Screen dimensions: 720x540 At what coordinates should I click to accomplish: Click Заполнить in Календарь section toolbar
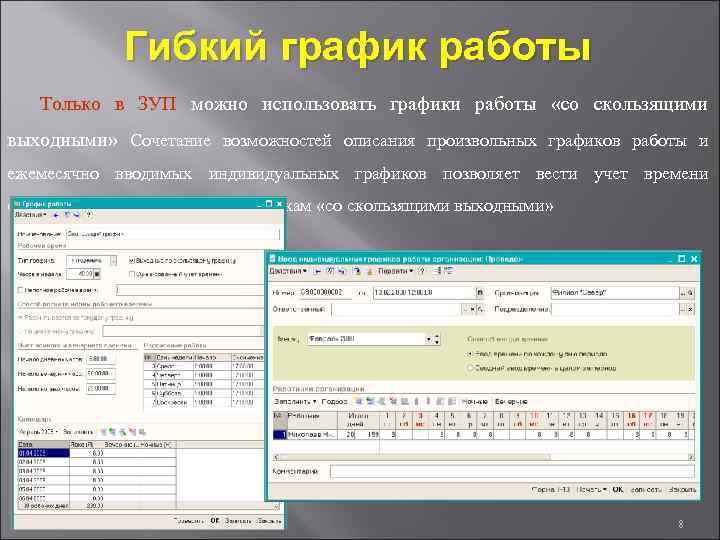[x=78, y=432]
